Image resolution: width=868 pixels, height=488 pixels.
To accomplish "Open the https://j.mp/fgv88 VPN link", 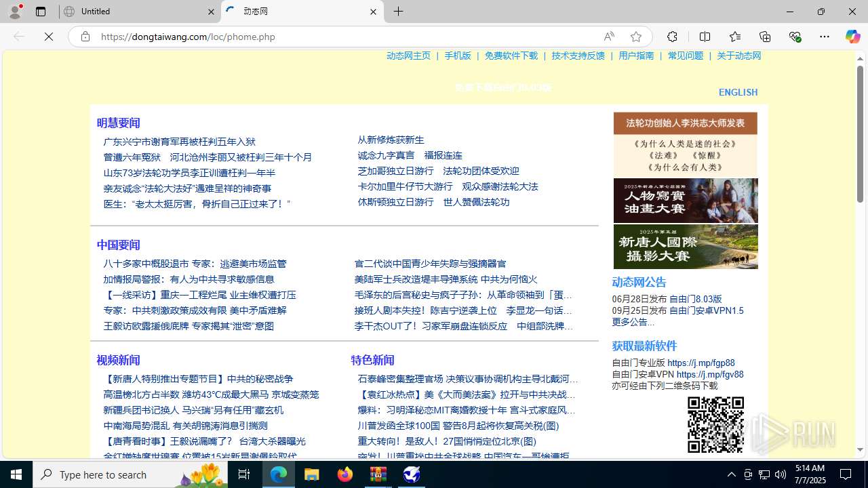I will click(709, 374).
